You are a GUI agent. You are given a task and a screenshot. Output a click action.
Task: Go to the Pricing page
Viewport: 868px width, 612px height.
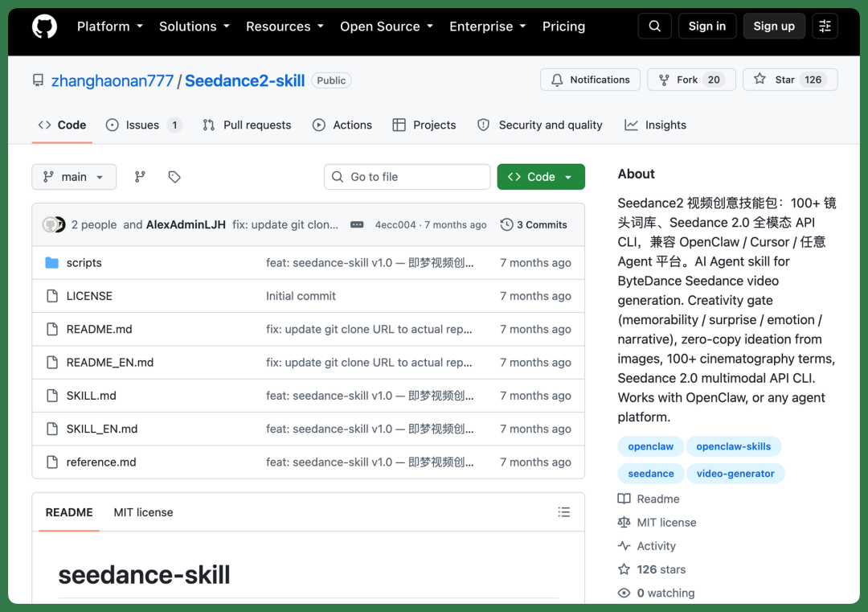(563, 27)
